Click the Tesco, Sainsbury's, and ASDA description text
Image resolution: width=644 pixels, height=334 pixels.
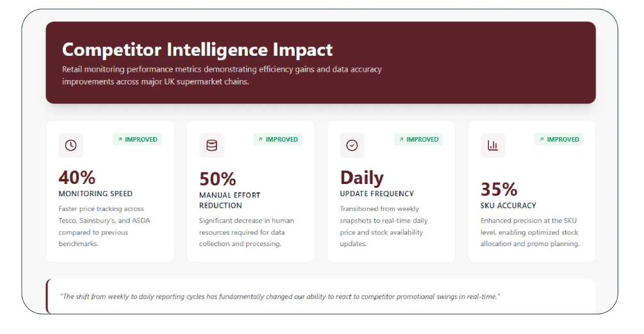[104, 221]
